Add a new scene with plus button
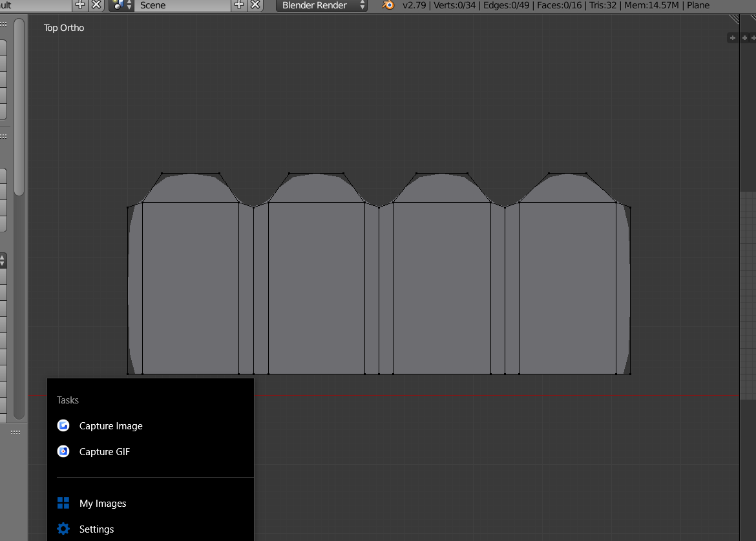 (x=239, y=5)
